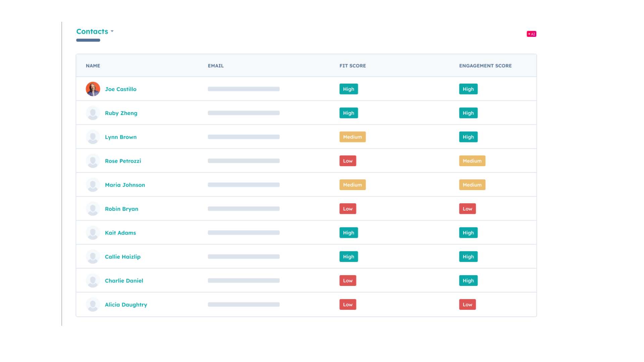Viewport: 644px width, 362px height.
Task: Open Maria Johnson contact link
Action: coord(125,185)
